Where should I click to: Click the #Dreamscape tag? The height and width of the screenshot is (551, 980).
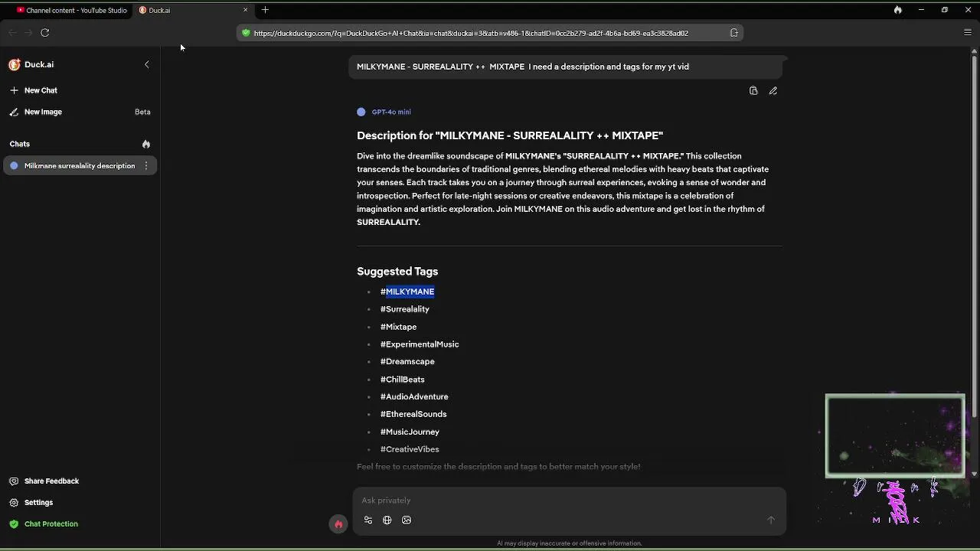pyautogui.click(x=407, y=362)
